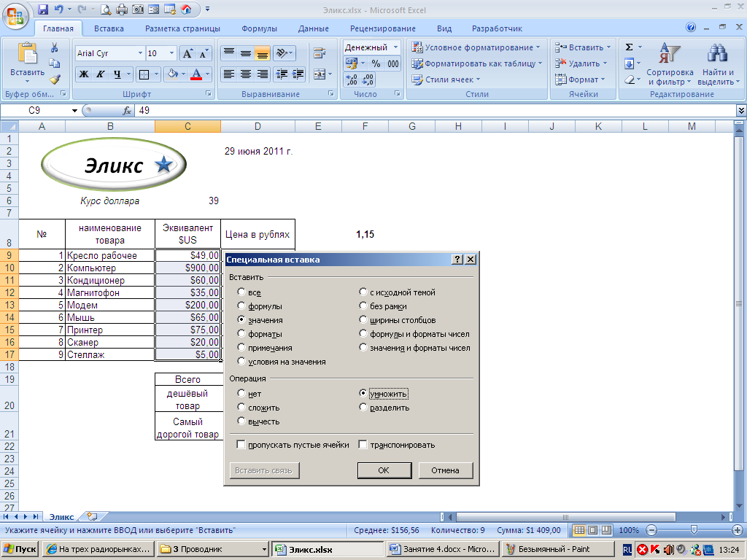The width and height of the screenshot is (747, 560).
Task: Click the borders grid icon
Action: [144, 74]
